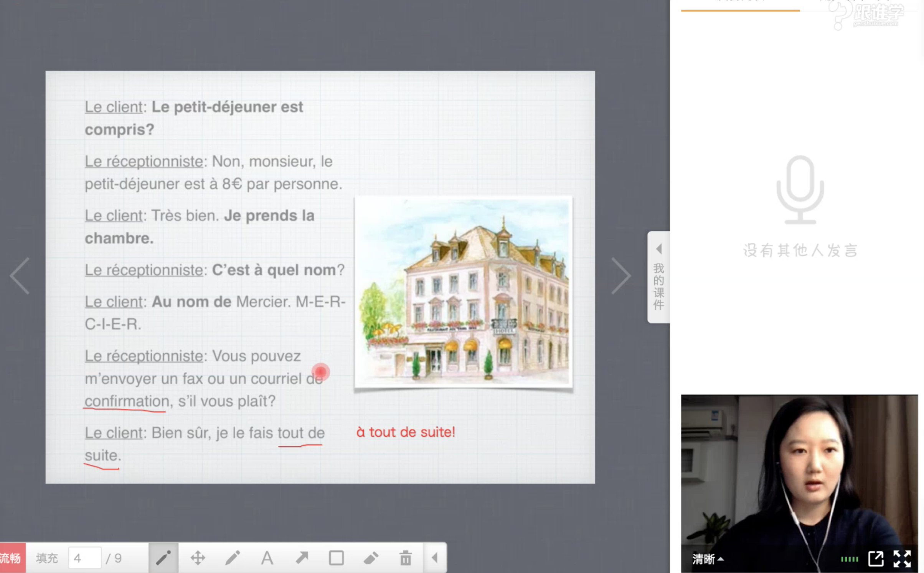The width and height of the screenshot is (924, 573).
Task: Select the eraser tool
Action: click(371, 558)
